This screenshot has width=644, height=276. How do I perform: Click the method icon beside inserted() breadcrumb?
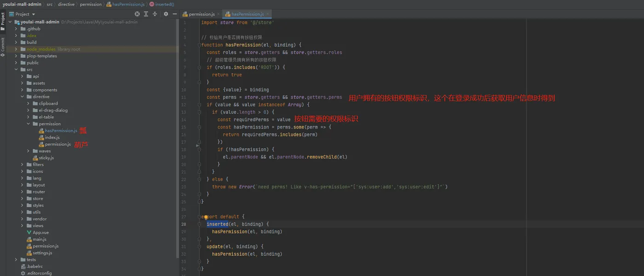(x=152, y=4)
